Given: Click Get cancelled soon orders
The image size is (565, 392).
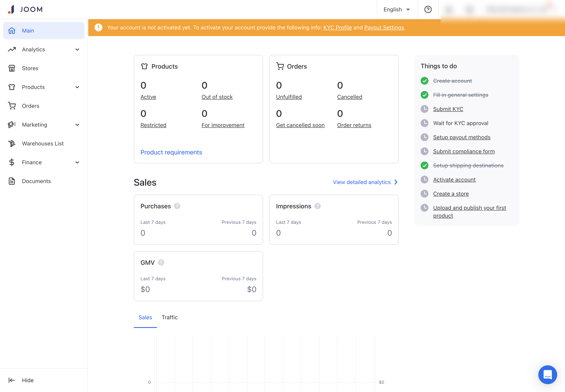Looking at the screenshot, I should point(300,125).
